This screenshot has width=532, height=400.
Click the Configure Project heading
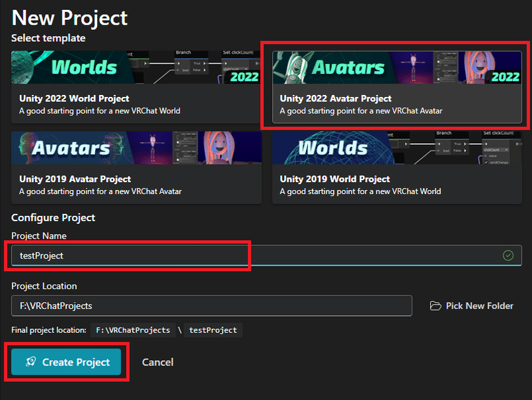[x=53, y=218]
